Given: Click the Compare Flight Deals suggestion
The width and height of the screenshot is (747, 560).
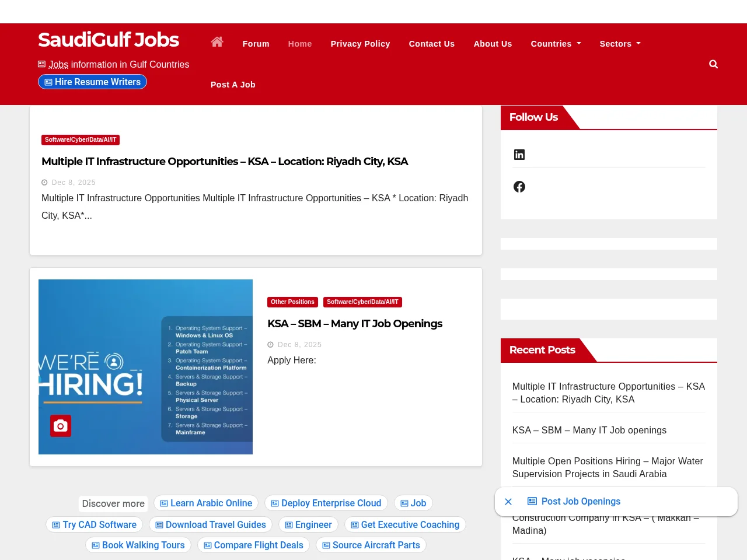Looking at the screenshot, I should coord(253,545).
